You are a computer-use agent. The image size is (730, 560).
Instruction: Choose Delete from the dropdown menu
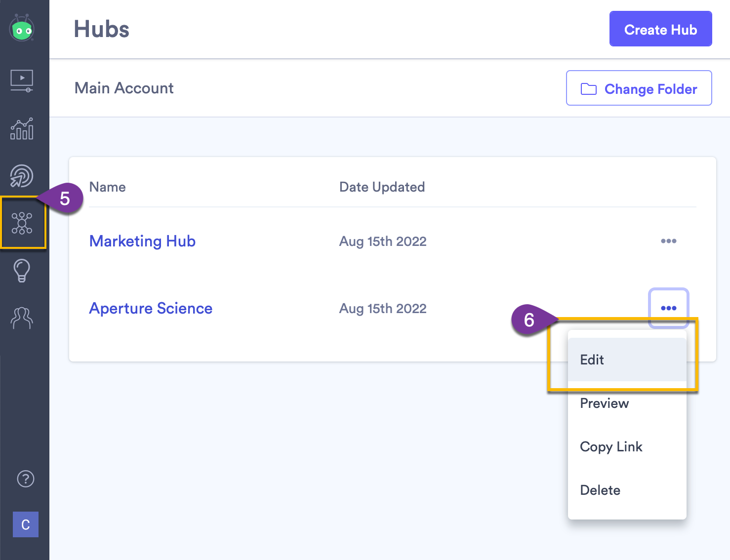pos(627,490)
